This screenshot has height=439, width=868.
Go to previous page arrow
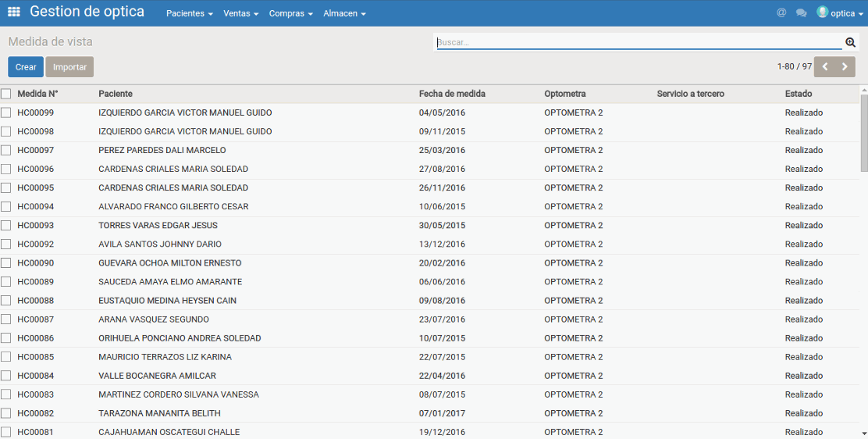[x=825, y=67]
